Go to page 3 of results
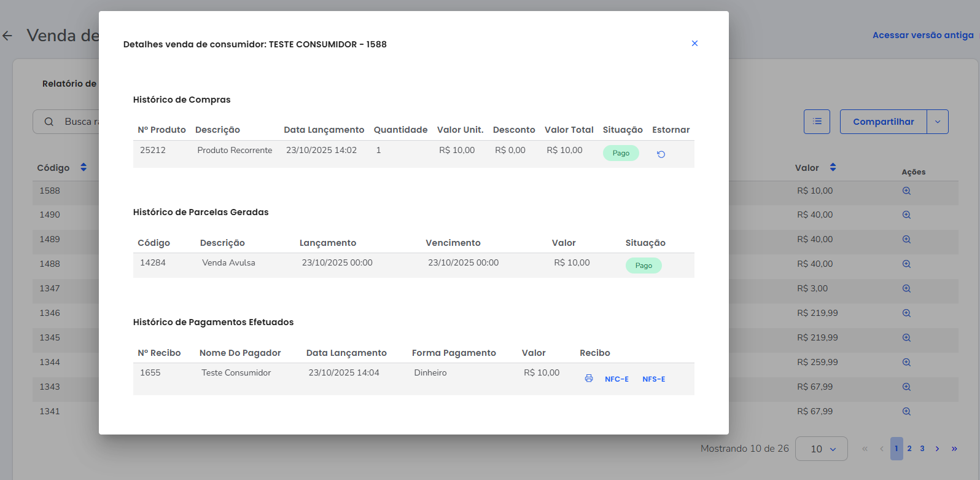The image size is (980, 480). coord(922,449)
